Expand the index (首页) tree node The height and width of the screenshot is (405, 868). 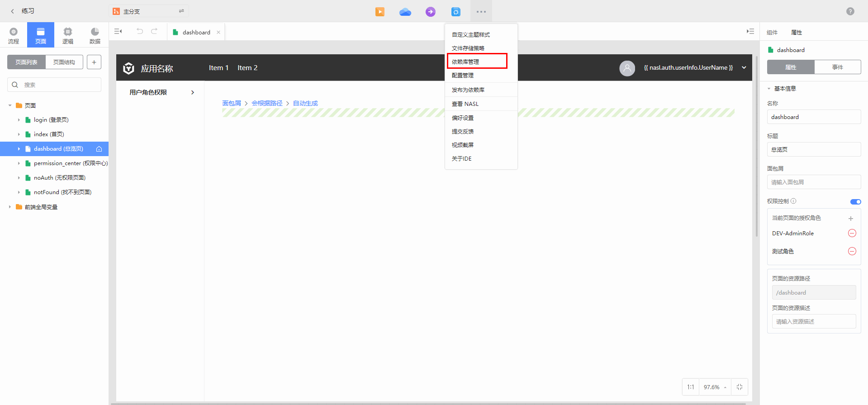[x=19, y=134]
